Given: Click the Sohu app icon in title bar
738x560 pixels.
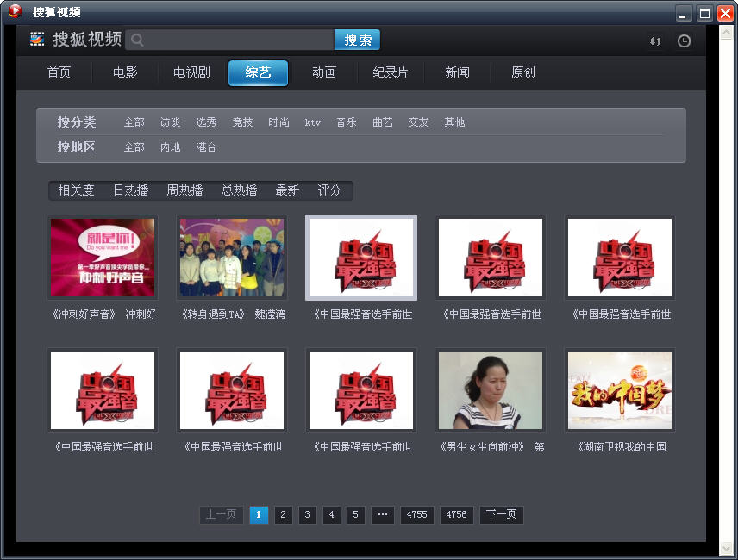Looking at the screenshot, I should pyautogui.click(x=15, y=11).
